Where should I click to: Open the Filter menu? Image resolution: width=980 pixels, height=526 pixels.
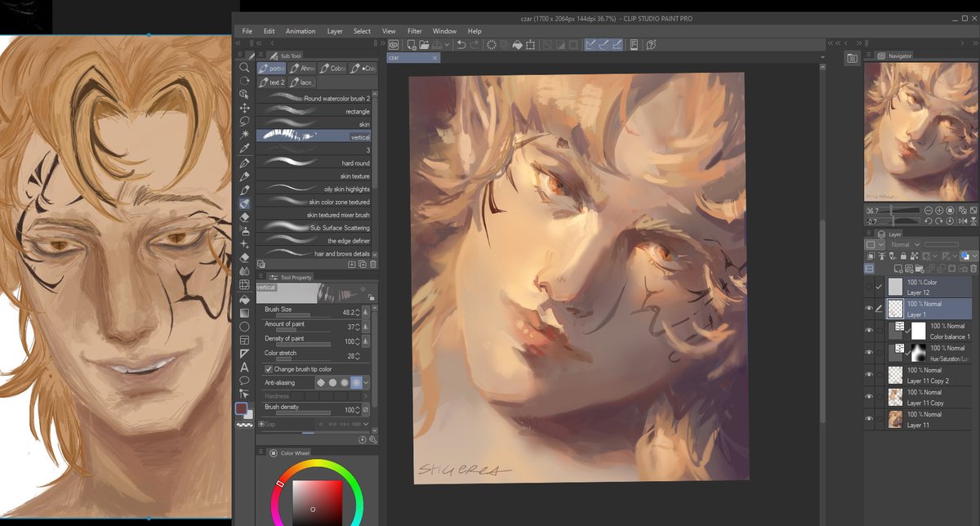415,31
